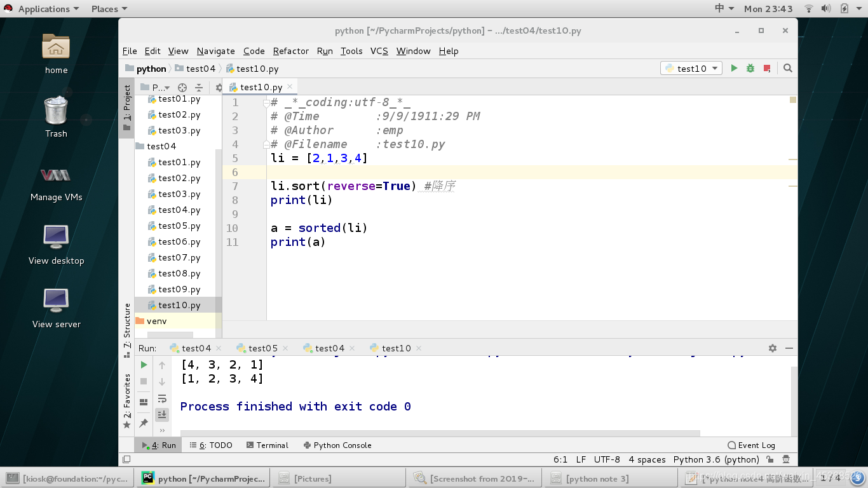The height and width of the screenshot is (488, 868).
Task: Open the File menu
Action: (130, 51)
